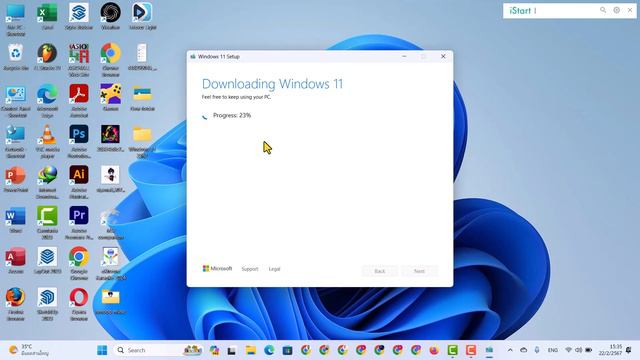Image resolution: width=640 pixels, height=360 pixels.
Task: Click the ENG language indicator
Action: click(x=553, y=350)
